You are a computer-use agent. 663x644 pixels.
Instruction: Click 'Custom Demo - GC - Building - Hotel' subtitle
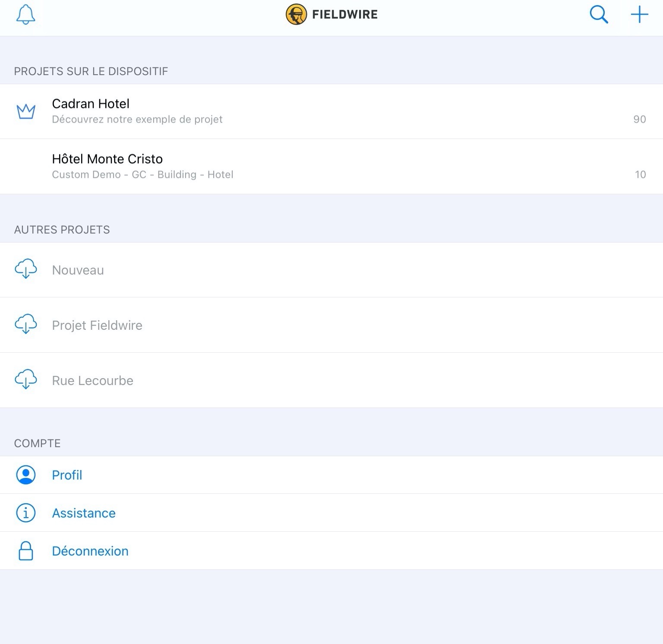click(142, 174)
